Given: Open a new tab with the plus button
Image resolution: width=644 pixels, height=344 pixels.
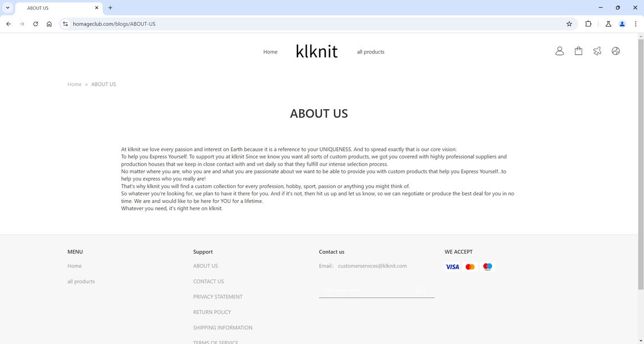Looking at the screenshot, I should click(110, 8).
